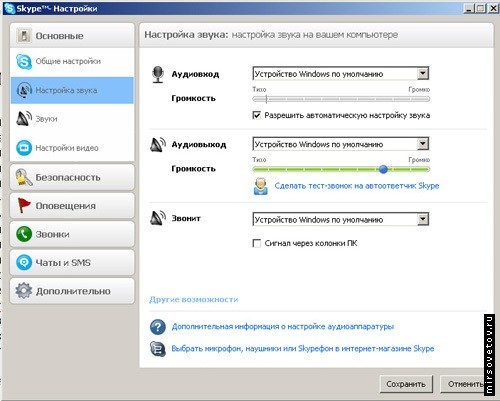500x401 pixels.
Task: Click the gear icon beside Дополнительно
Action: click(x=24, y=291)
